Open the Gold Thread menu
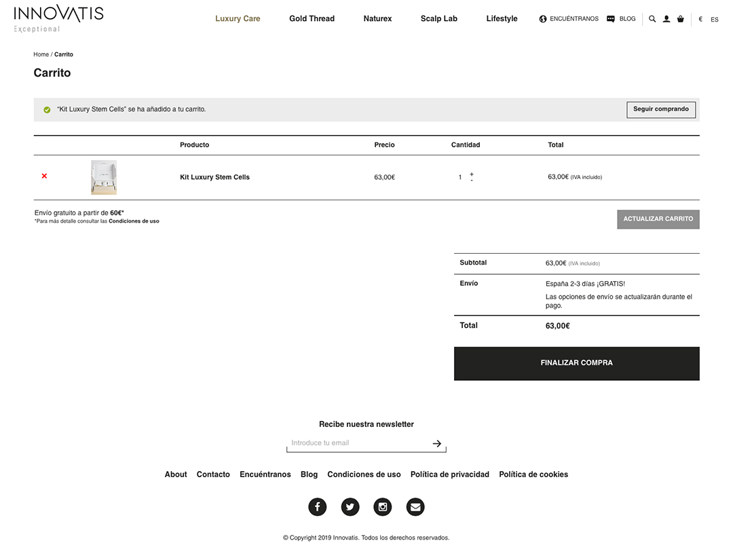This screenshot has height=560, width=733. 312,19
